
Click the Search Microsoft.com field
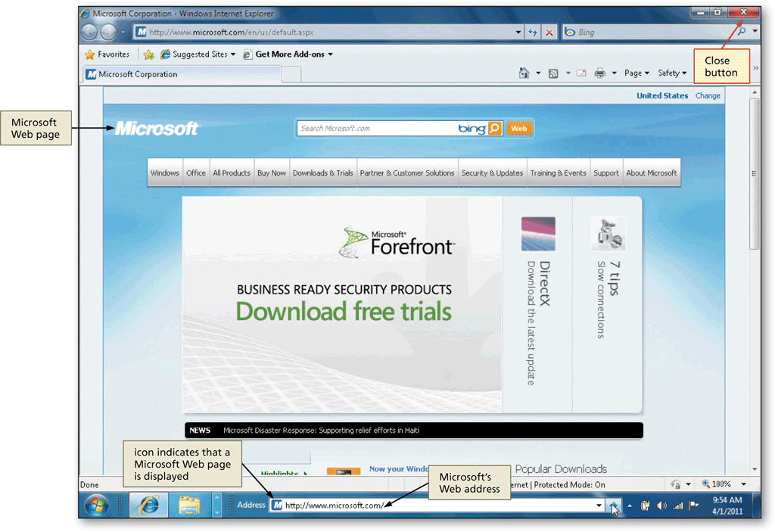pyautogui.click(x=377, y=129)
